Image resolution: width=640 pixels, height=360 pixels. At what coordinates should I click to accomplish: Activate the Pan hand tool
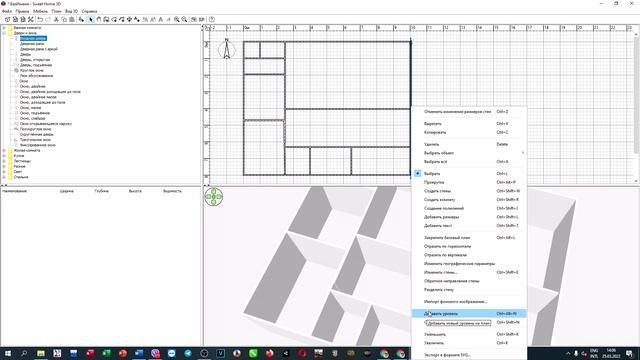(x=98, y=20)
